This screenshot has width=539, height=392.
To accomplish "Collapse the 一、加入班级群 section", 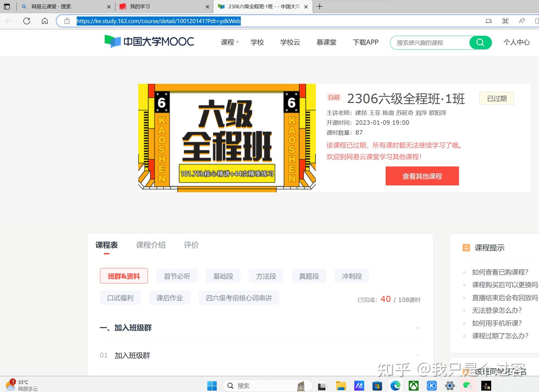I will pyautogui.click(x=417, y=328).
